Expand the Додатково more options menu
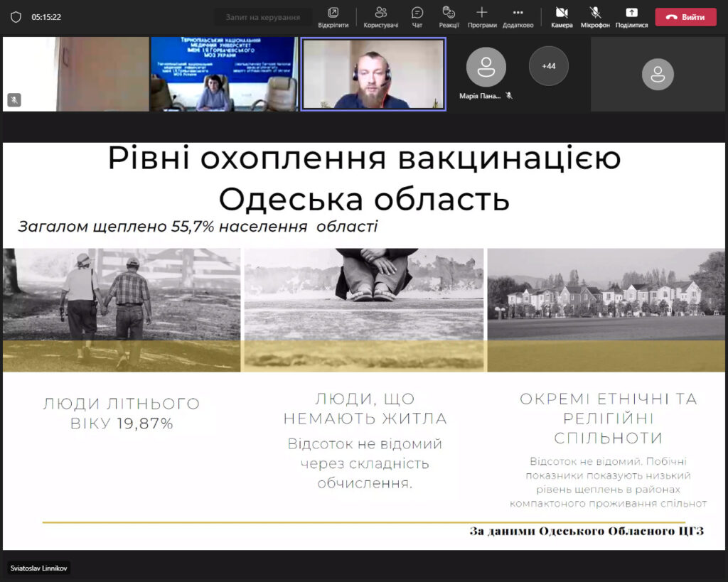 (x=518, y=17)
